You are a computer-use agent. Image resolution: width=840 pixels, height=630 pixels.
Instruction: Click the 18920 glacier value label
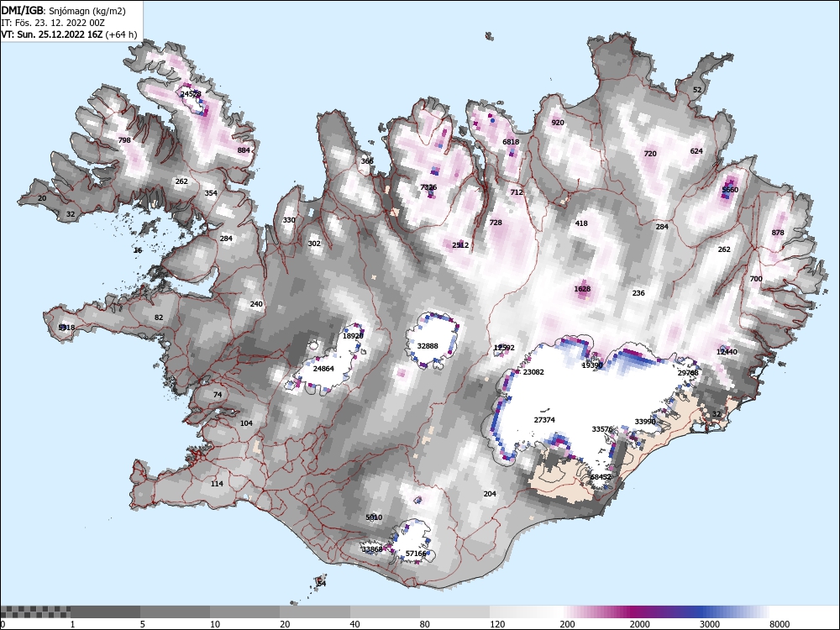coord(353,336)
